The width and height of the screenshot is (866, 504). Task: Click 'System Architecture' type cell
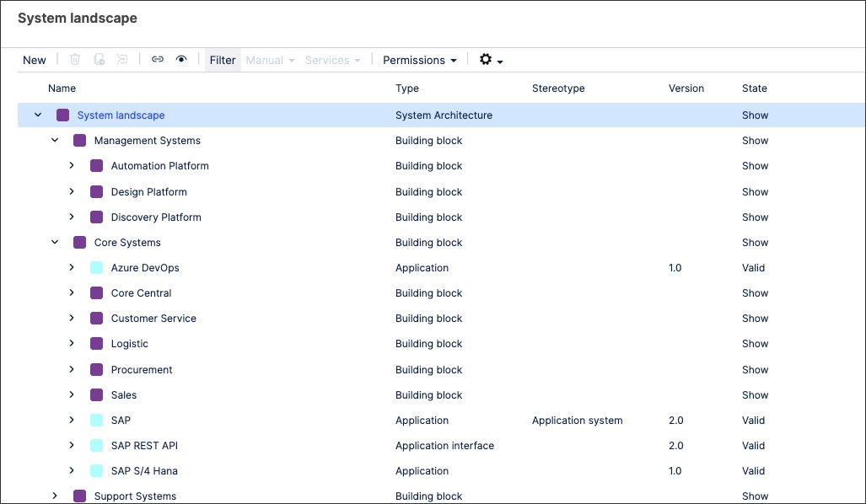tap(444, 115)
